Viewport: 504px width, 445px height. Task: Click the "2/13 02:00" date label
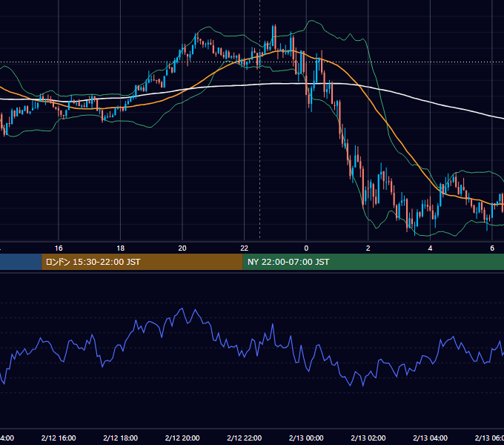pos(368,438)
